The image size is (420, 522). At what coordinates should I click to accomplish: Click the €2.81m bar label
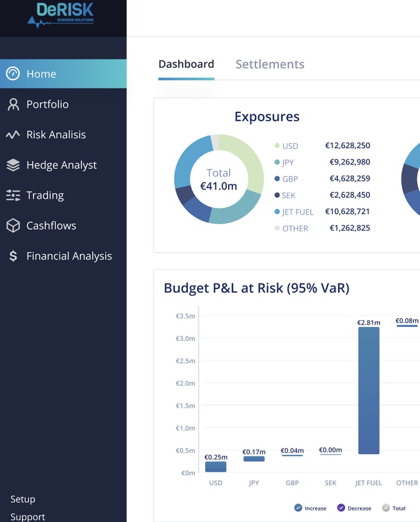point(369,322)
